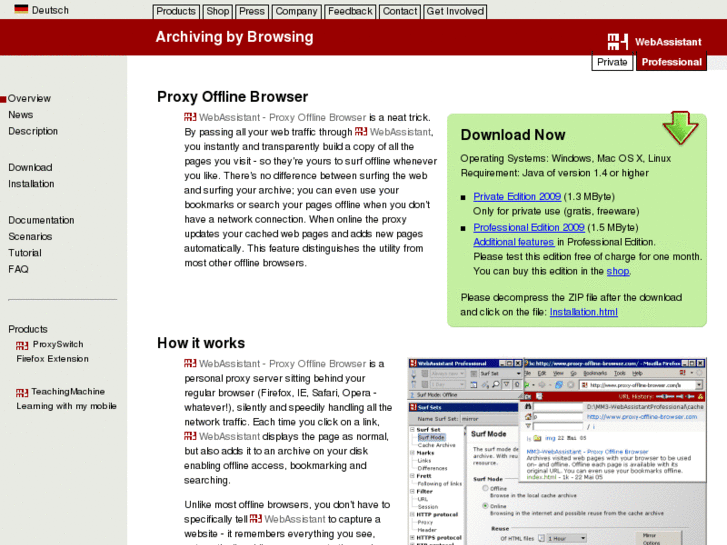727x545 pixels.
Task: Click the German flag icon
Action: pyautogui.click(x=21, y=9)
